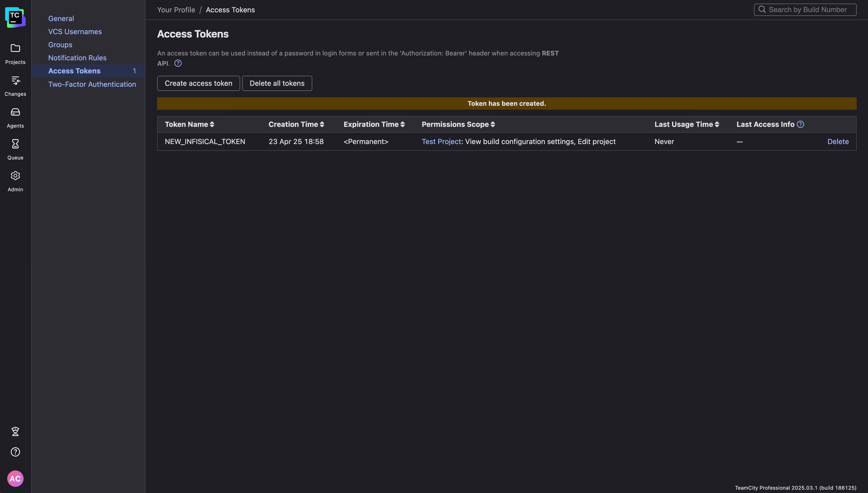This screenshot has width=868, height=493.
Task: Open the General profile section
Action: click(61, 19)
